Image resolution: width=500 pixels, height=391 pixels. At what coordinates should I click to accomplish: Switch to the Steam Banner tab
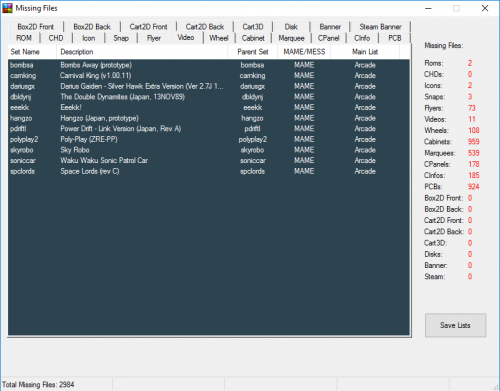[x=380, y=27]
